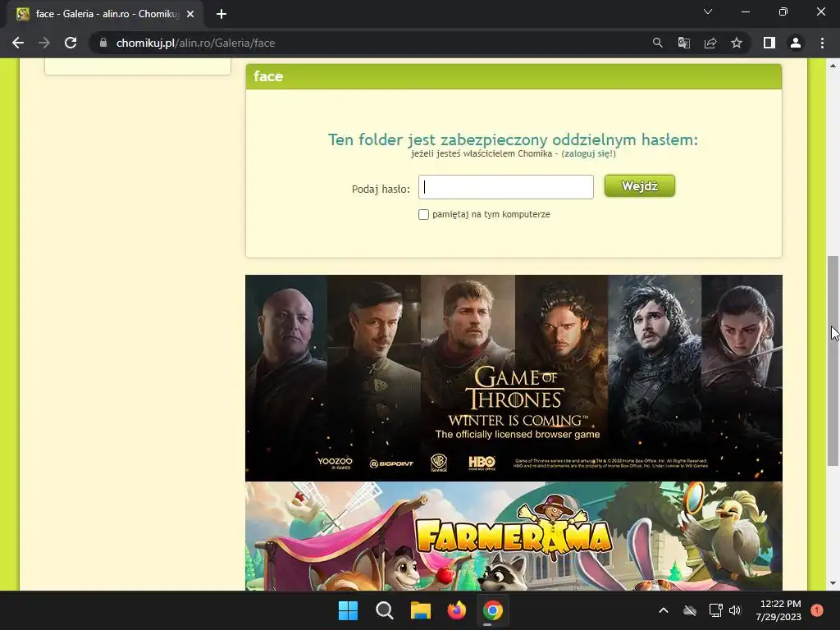
Task: Click the 'Podaj hasło' password field
Action: tap(505, 187)
